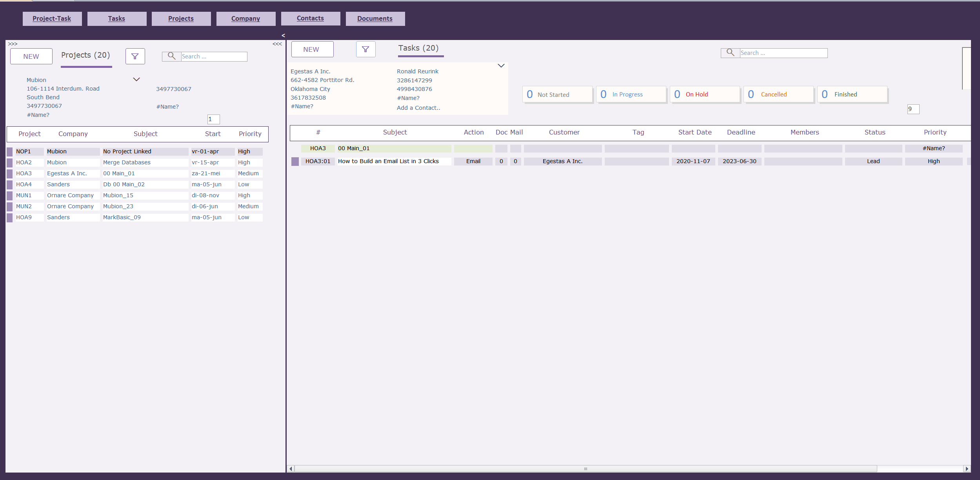Click the 2023-06-30 deadline cell
Image resolution: width=980 pixels, height=480 pixels.
click(740, 161)
